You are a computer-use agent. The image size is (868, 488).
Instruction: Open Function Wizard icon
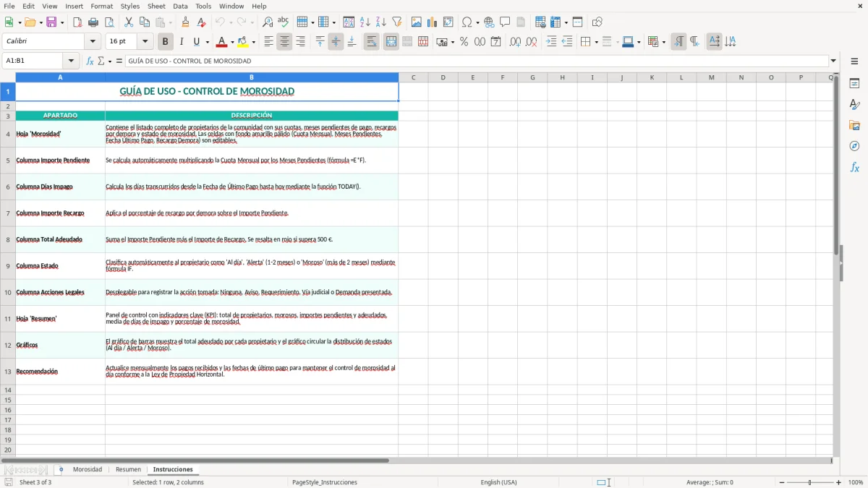tap(90, 61)
